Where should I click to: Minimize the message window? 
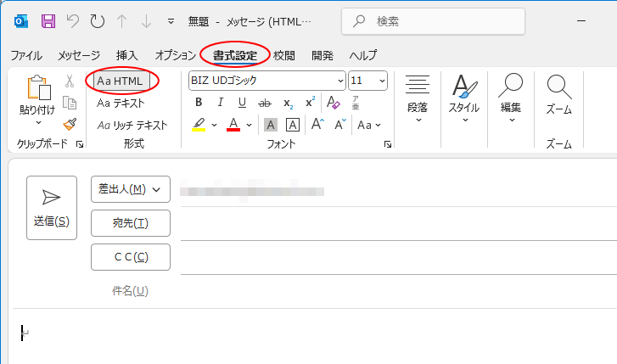(581, 21)
